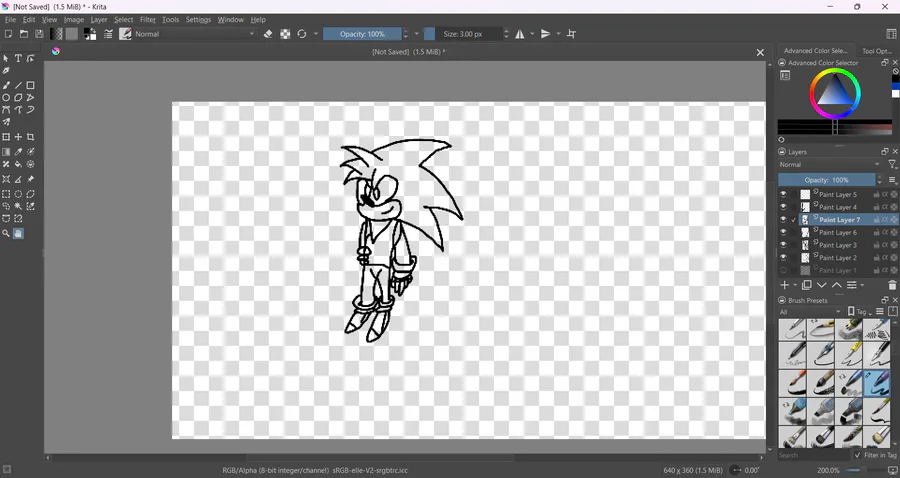This screenshot has height=478, width=900.
Task: Select the Measure tool
Action: (18, 179)
